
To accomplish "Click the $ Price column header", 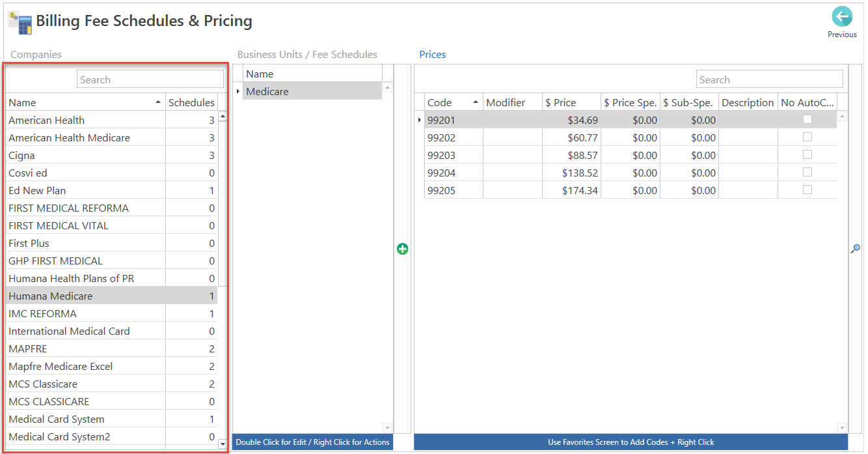I will click(571, 102).
